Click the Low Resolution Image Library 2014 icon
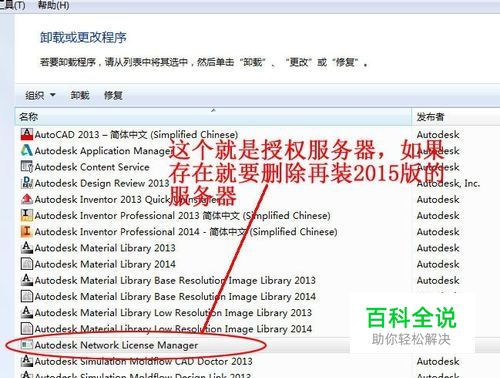 pyautogui.click(x=27, y=329)
